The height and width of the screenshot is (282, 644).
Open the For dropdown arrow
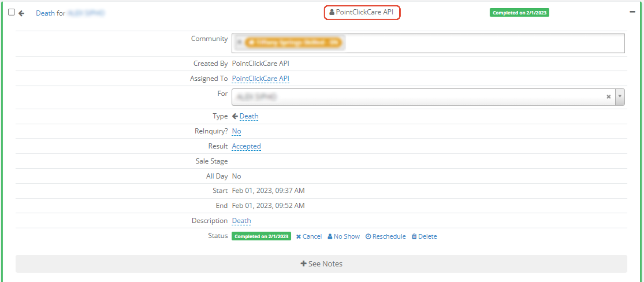(x=620, y=97)
